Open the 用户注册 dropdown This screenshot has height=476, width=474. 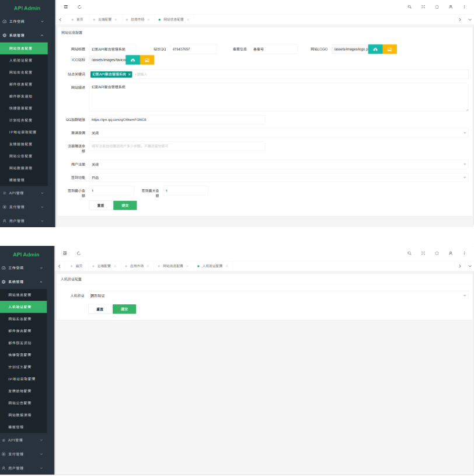point(279,165)
